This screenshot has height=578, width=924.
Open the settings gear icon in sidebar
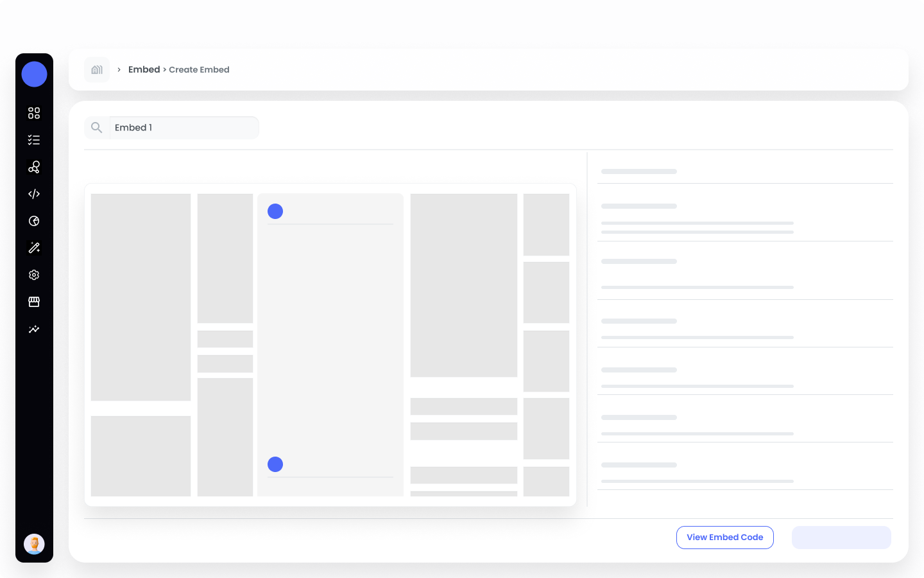click(34, 275)
